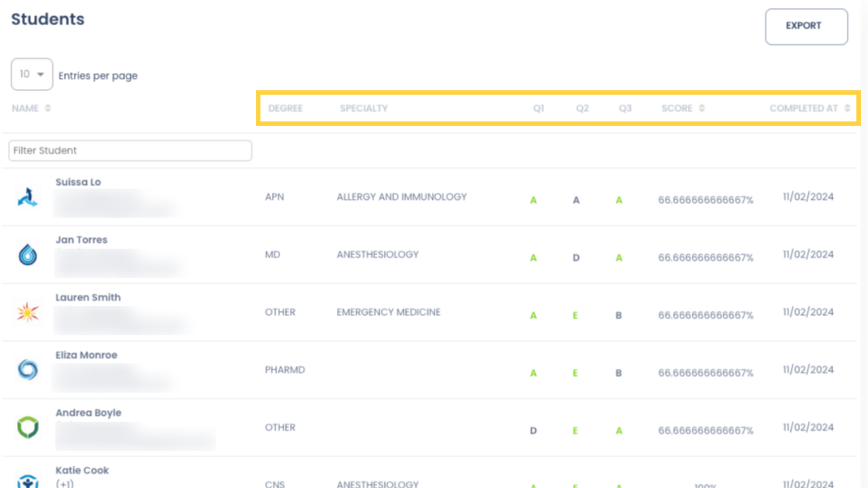Select the DEGREE column header
Viewport: 868px width, 488px height.
coord(285,108)
